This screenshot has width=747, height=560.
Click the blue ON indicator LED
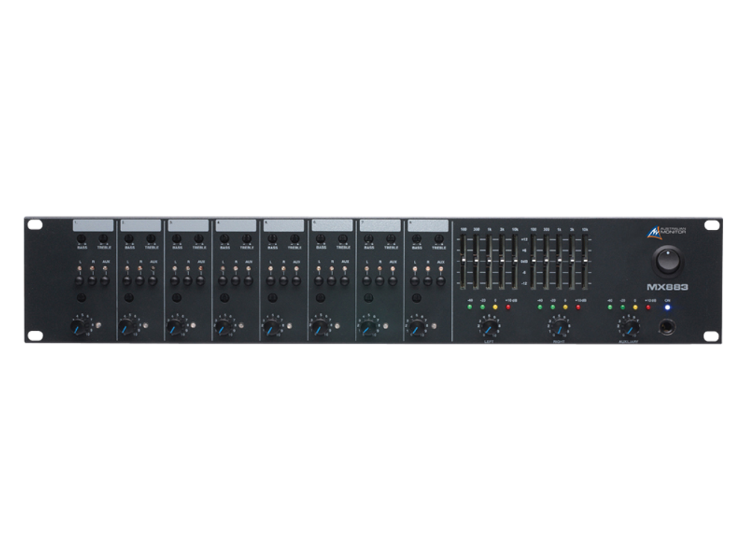click(667, 308)
